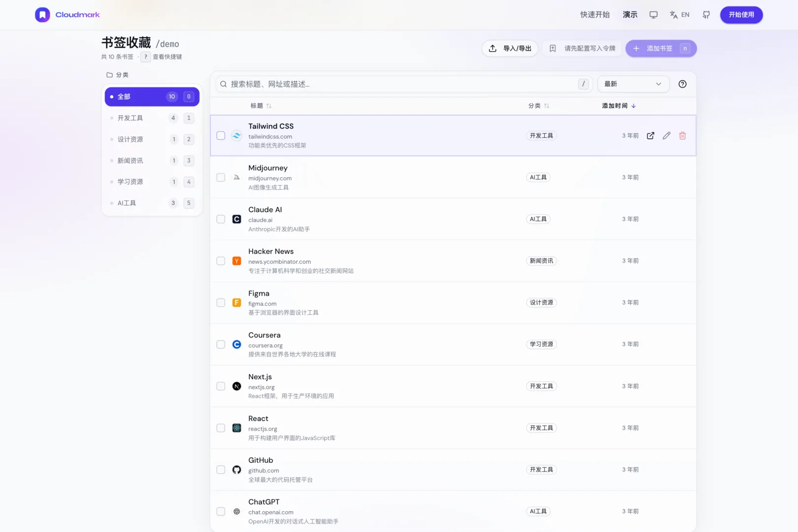Viewport: 798px width, 532px height.
Task: Click the Coursera 学习资源 tag
Action: point(541,344)
